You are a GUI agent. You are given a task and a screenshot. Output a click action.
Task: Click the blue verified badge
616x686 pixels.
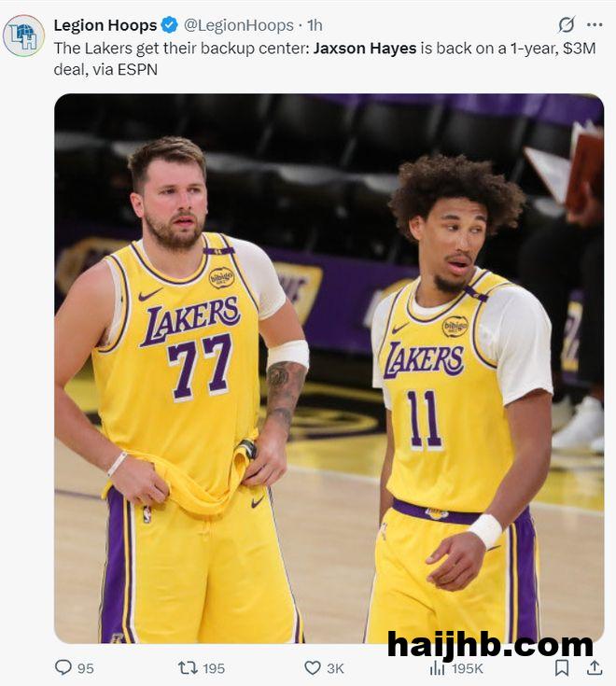click(x=170, y=25)
